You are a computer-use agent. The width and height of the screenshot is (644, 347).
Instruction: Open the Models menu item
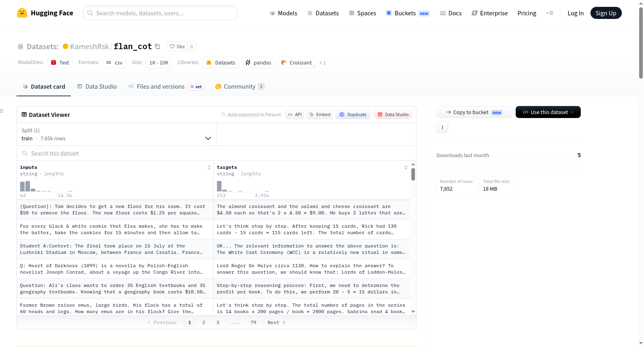[x=283, y=13]
